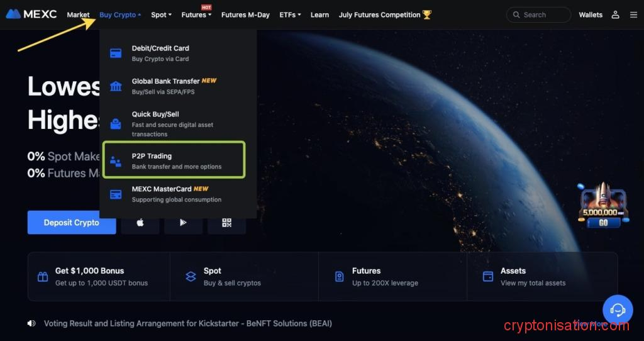Open the Get $1,000 Bonus card
This screenshot has height=341, width=644.
99,276
